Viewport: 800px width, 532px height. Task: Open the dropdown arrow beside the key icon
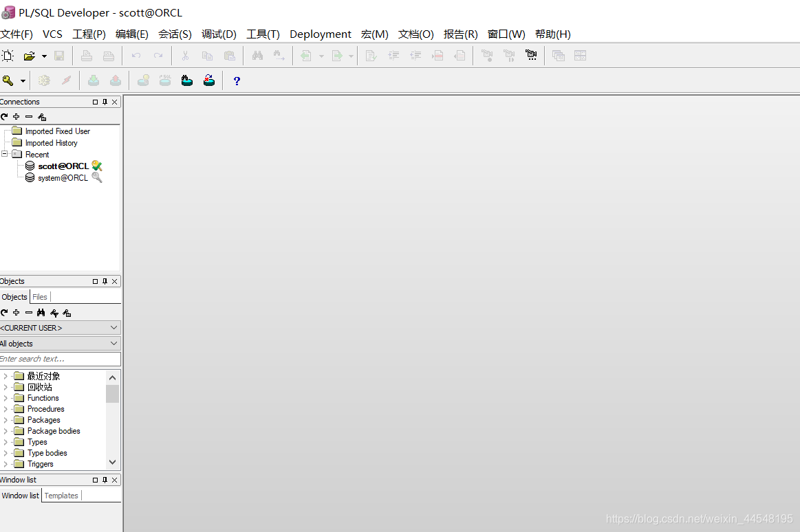coord(23,81)
